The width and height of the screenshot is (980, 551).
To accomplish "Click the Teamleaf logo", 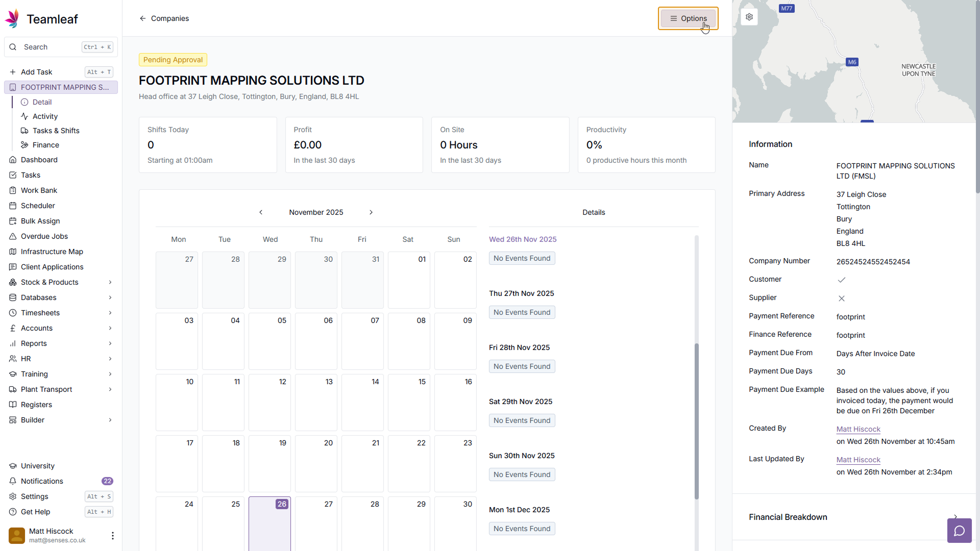I will click(x=12, y=19).
